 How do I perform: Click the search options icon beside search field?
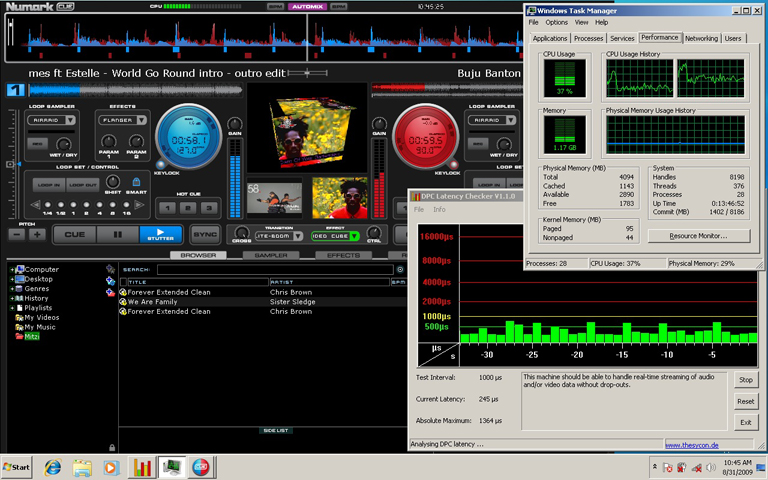[400, 269]
